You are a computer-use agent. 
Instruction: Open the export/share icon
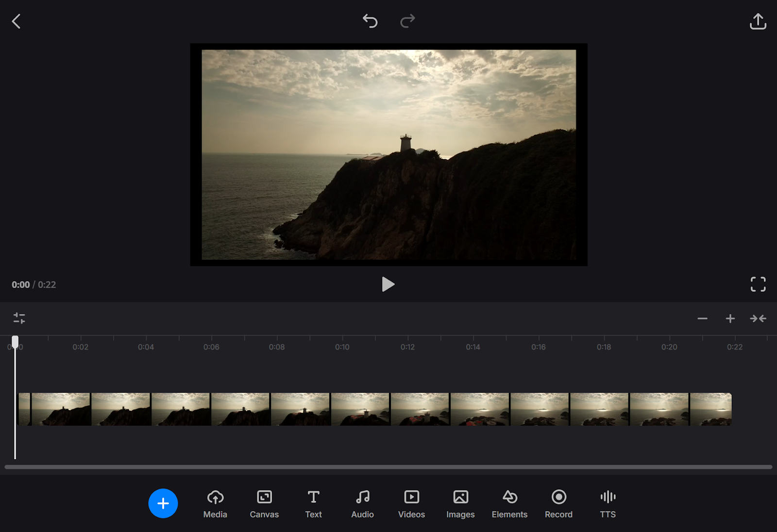click(x=758, y=21)
